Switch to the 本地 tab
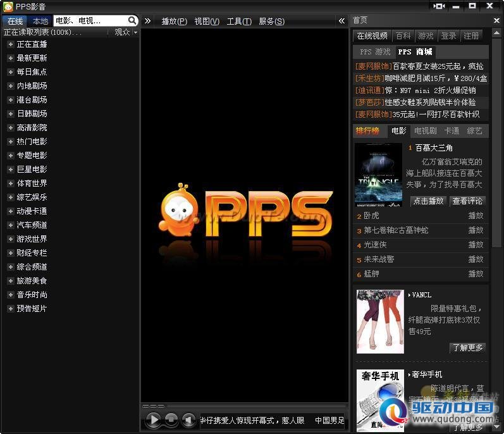Viewport: 504px width, 434px height. pos(40,22)
